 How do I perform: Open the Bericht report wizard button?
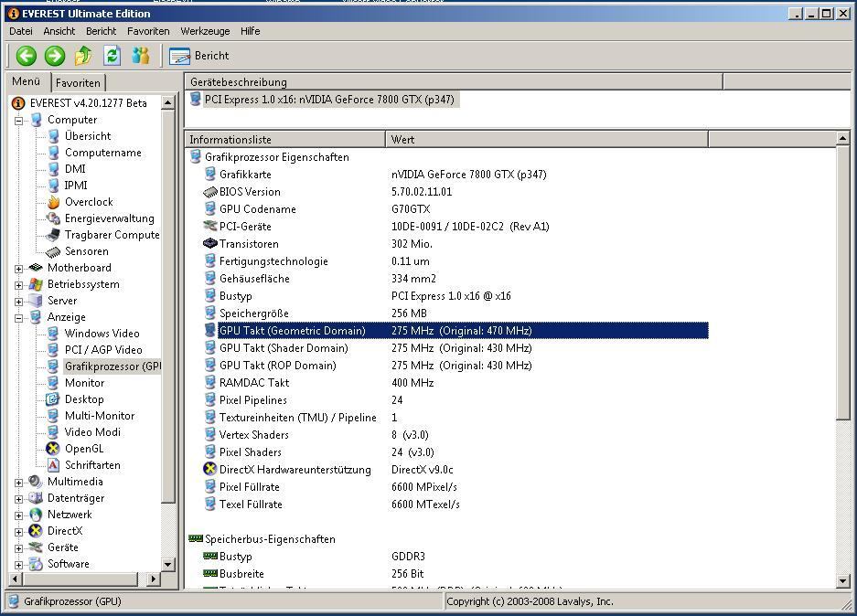(199, 56)
